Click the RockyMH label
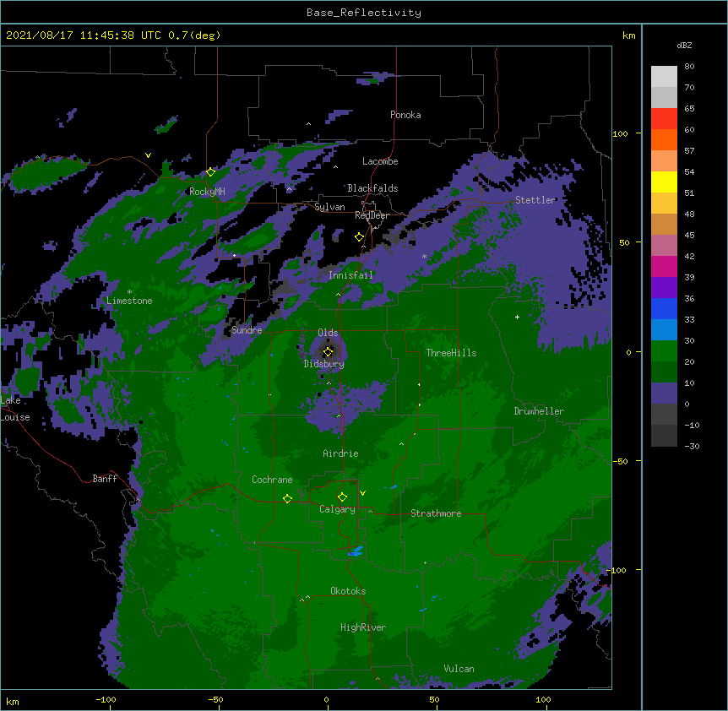728x711 pixels. (207, 192)
